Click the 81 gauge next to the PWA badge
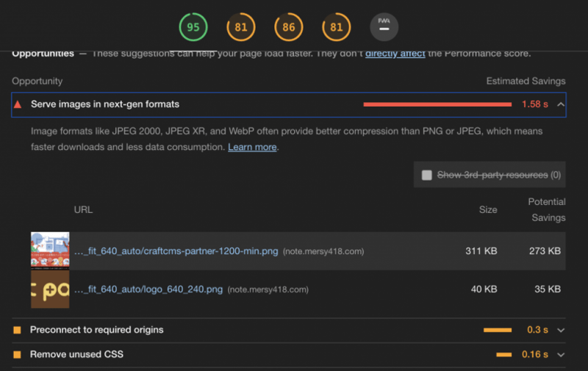588x371 pixels. pos(336,28)
